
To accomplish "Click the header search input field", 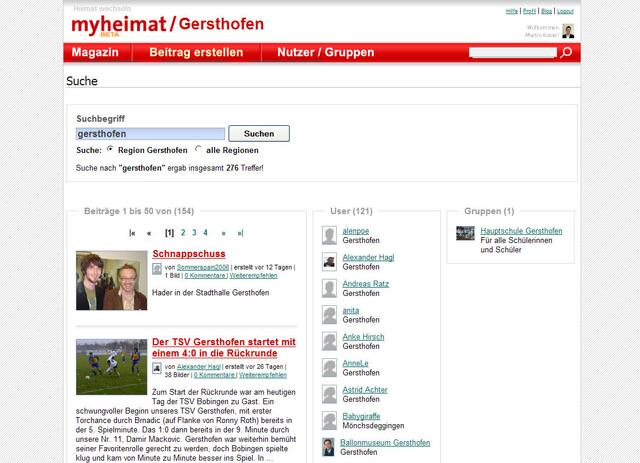I will pyautogui.click(x=513, y=52).
